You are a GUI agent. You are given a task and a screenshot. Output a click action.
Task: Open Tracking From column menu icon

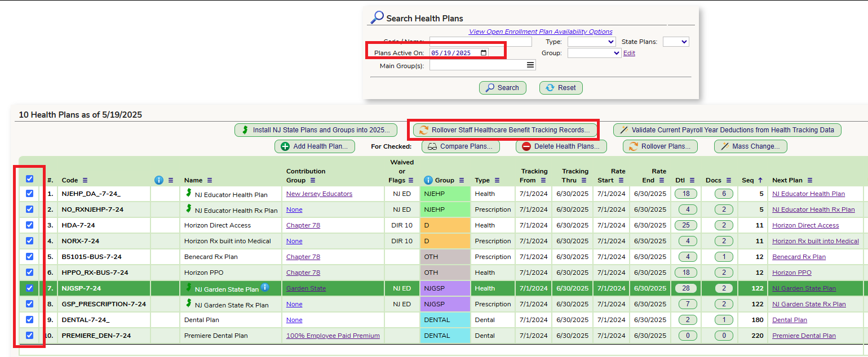tap(543, 180)
